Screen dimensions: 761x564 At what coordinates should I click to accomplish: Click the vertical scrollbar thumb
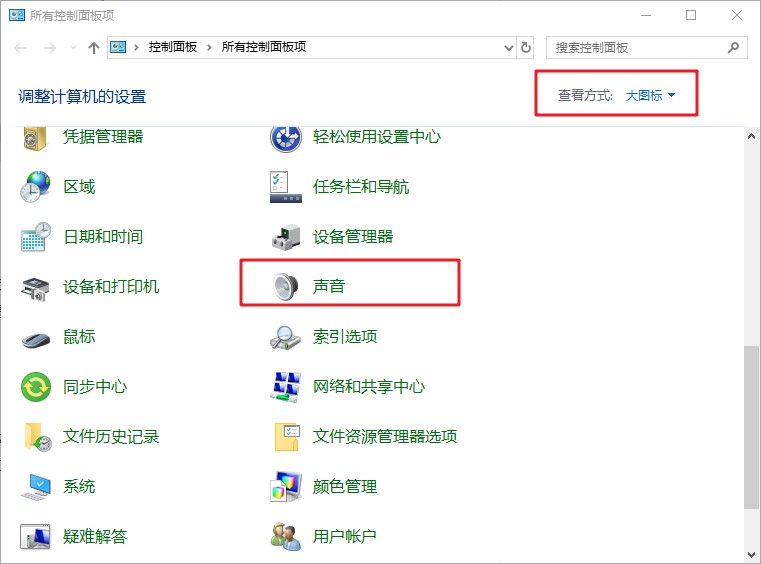tap(751, 427)
